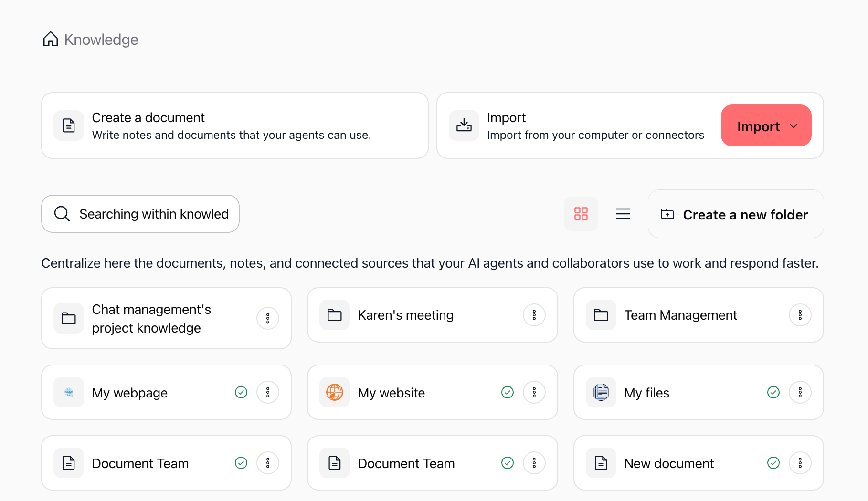Open the three-dot menu for My files
This screenshot has height=501, width=868.
800,392
